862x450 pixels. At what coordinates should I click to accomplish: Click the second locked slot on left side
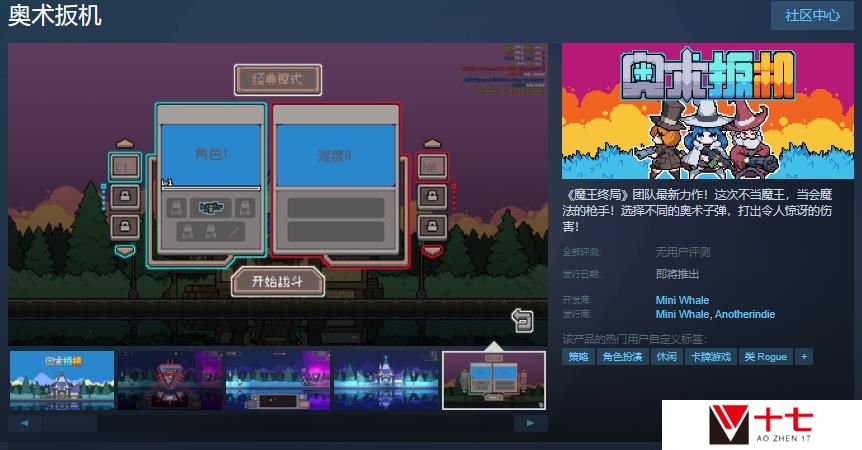pos(125,226)
